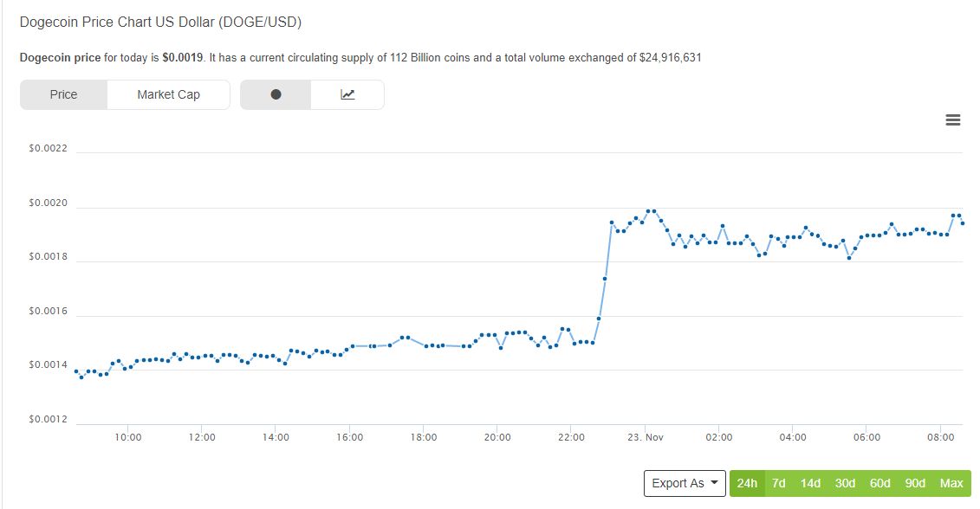Click the 20:00 x-axis label

coord(497,437)
